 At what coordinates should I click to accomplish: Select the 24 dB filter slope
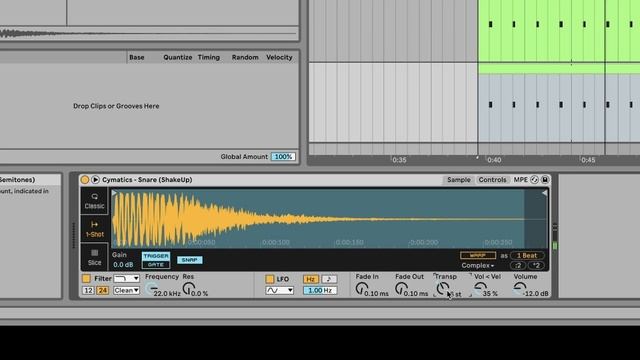point(102,290)
